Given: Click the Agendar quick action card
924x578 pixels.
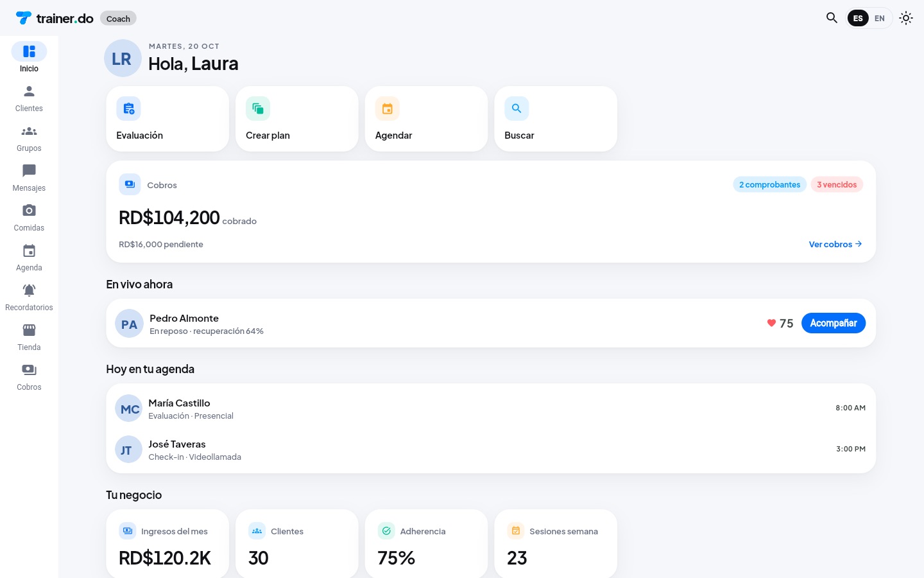Looking at the screenshot, I should [427, 119].
